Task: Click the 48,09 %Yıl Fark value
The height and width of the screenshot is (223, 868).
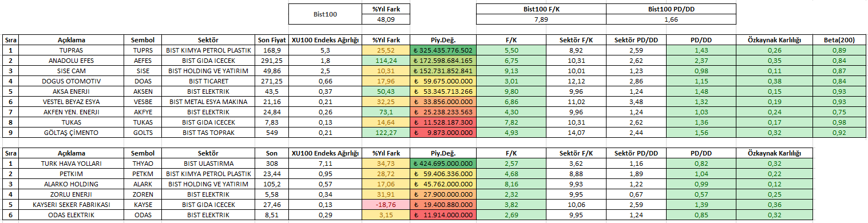Action: coord(385,19)
